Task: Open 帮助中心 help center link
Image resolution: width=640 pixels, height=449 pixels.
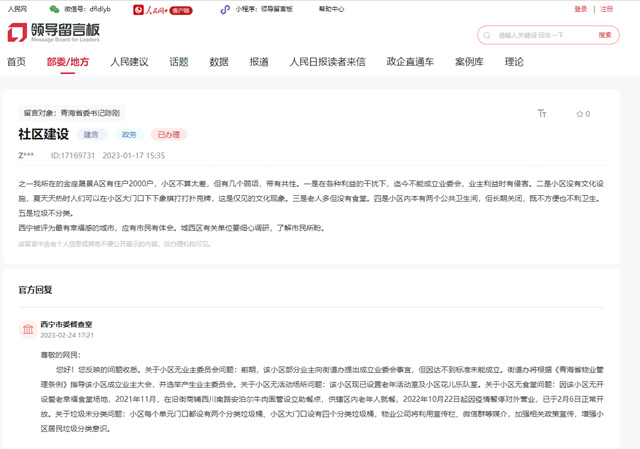Action: click(331, 9)
